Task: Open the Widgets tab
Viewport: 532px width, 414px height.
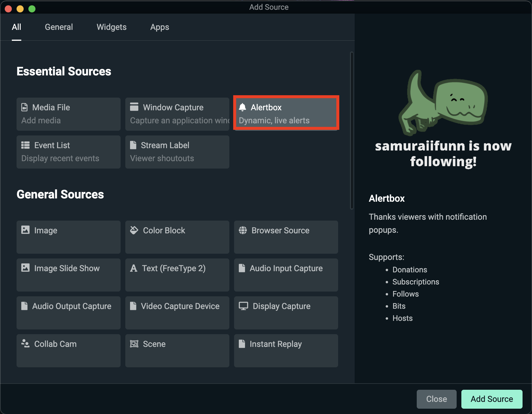Action: coord(111,27)
